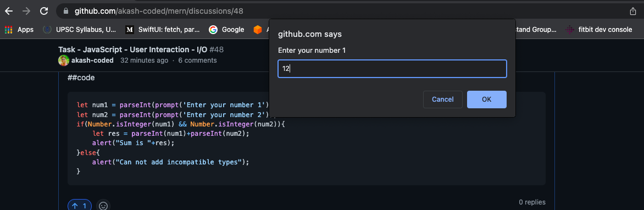This screenshot has height=210, width=644.
Task: Click the akash-coded avatar image
Action: click(64, 61)
